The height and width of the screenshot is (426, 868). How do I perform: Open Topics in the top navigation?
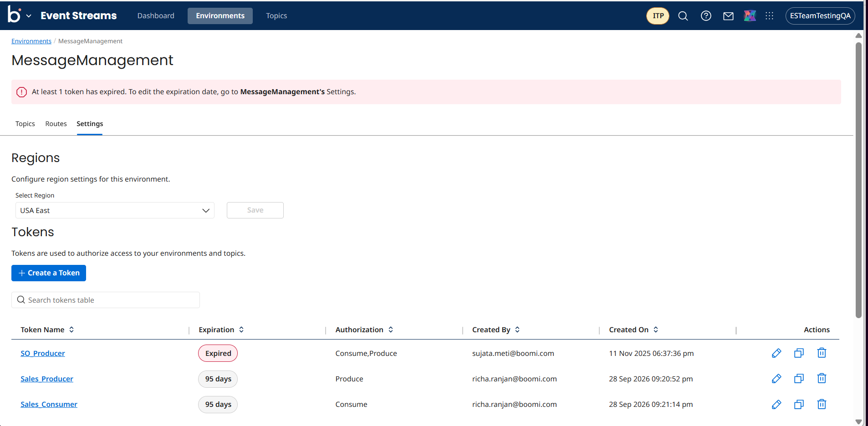(276, 16)
